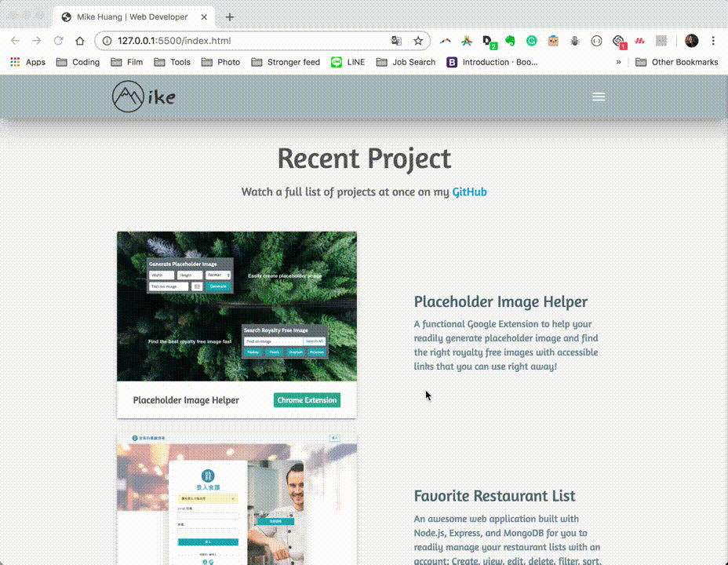Open the browser home page
Screen dimensions: 728x565
[x=80, y=41]
